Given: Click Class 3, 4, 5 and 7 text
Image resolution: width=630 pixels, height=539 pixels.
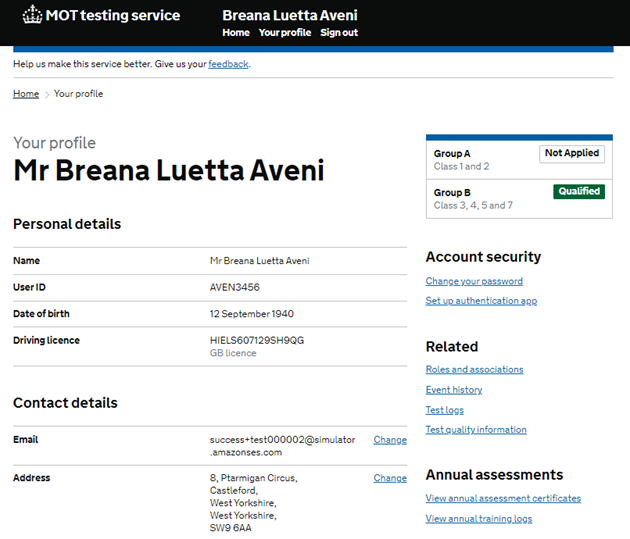Looking at the screenshot, I should point(473,206).
